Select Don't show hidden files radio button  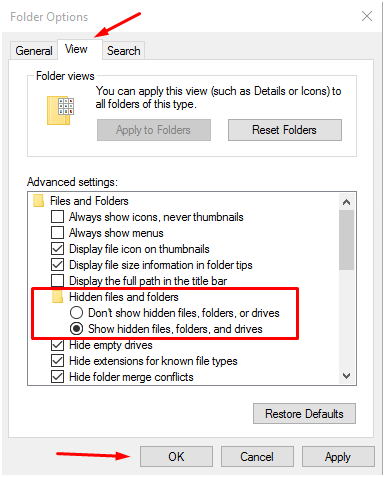(x=76, y=313)
